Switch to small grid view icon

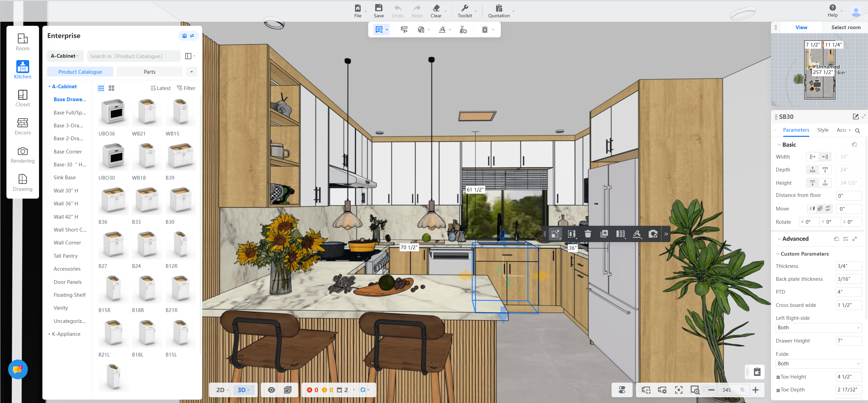[101, 88]
